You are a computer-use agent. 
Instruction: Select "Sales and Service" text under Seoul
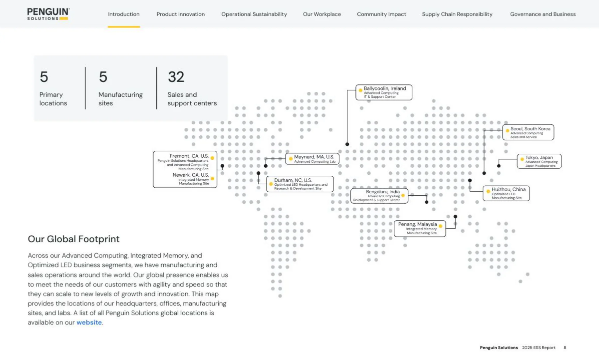(523, 137)
